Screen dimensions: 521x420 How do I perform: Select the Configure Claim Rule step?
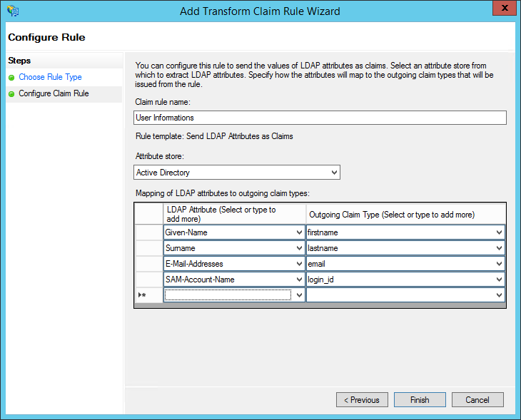coord(54,93)
